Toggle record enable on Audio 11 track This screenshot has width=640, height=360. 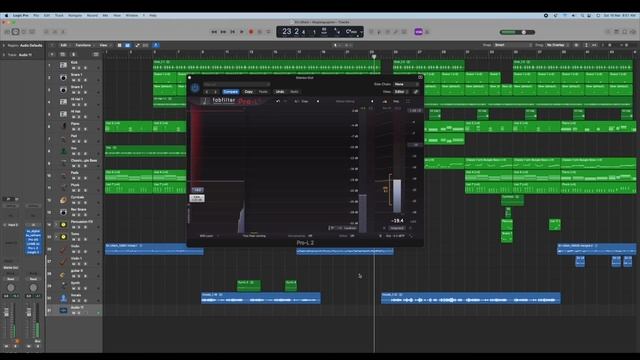[x=85, y=313]
